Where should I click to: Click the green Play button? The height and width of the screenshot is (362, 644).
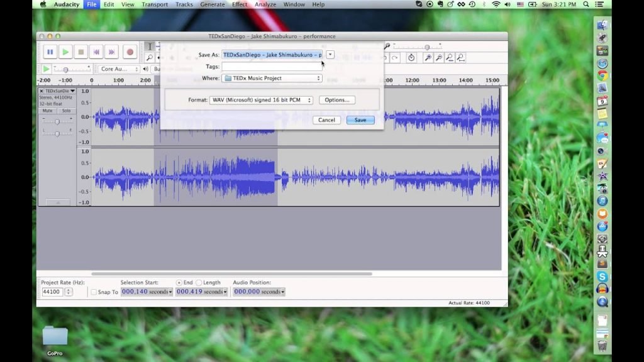[x=65, y=52]
